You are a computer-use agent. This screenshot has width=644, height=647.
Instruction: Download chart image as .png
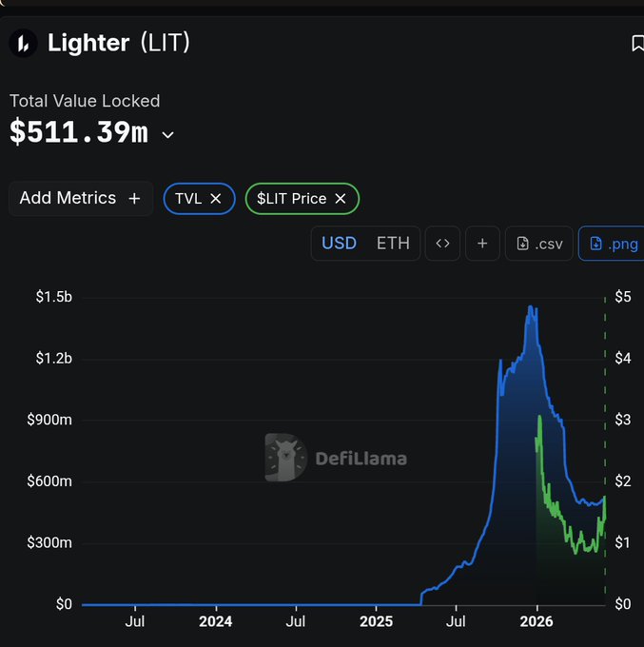click(612, 244)
